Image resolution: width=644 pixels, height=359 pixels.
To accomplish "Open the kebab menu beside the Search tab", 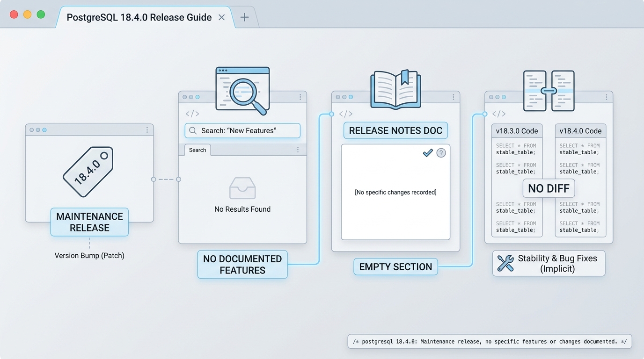I will coord(298,150).
